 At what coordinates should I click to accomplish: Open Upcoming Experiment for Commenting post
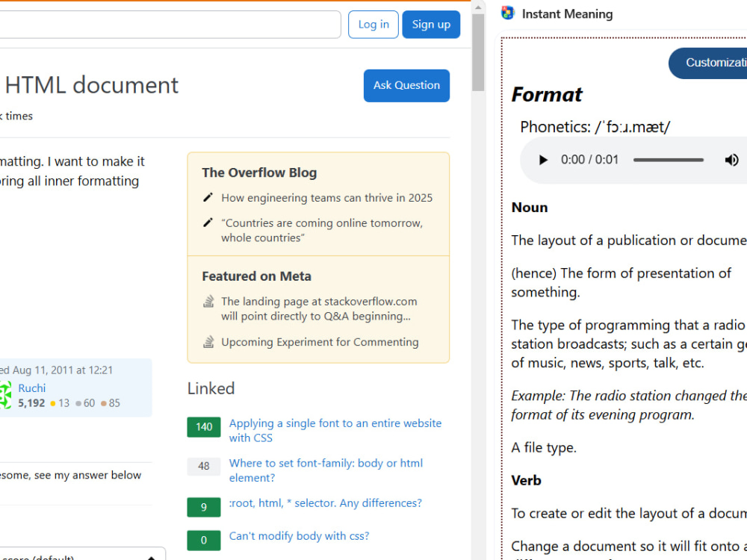(x=320, y=342)
